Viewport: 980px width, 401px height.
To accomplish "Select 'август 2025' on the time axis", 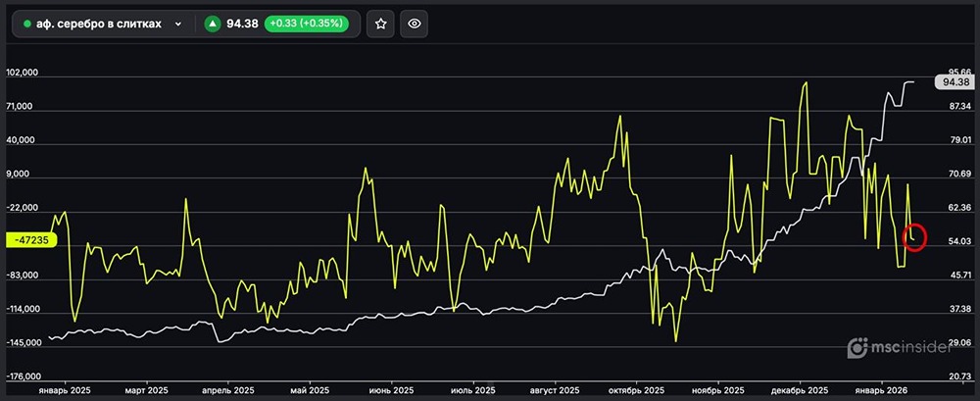I will click(x=555, y=389).
